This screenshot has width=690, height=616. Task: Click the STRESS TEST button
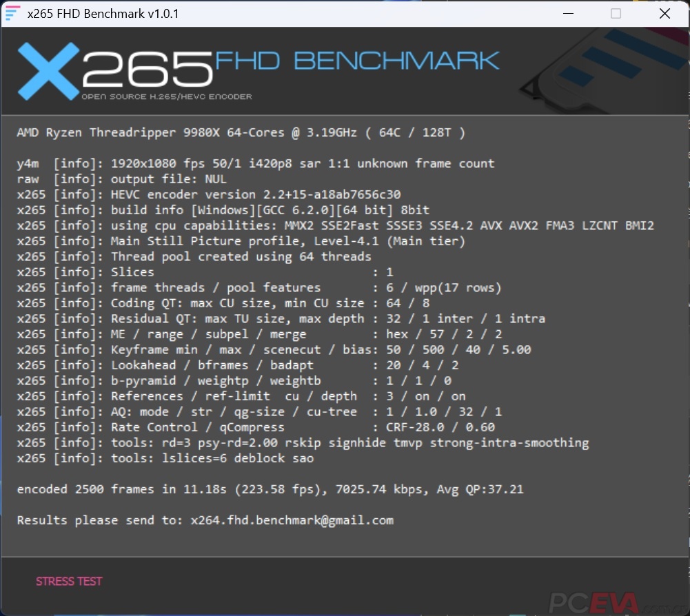coord(69,582)
